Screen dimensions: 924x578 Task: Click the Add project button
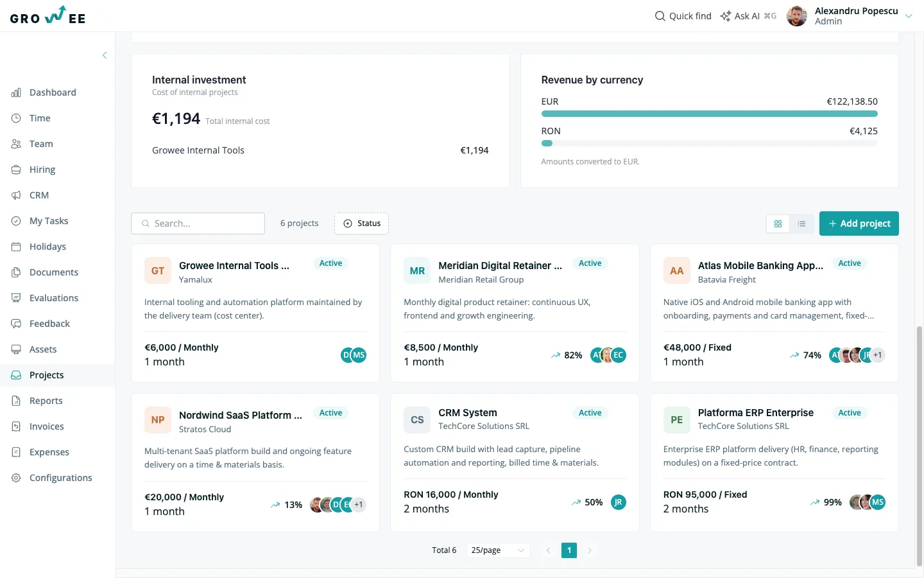859,223
